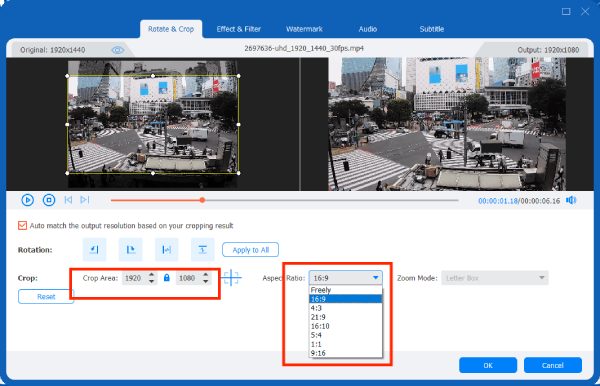
Task: Open the Watermark tab
Action: (304, 29)
